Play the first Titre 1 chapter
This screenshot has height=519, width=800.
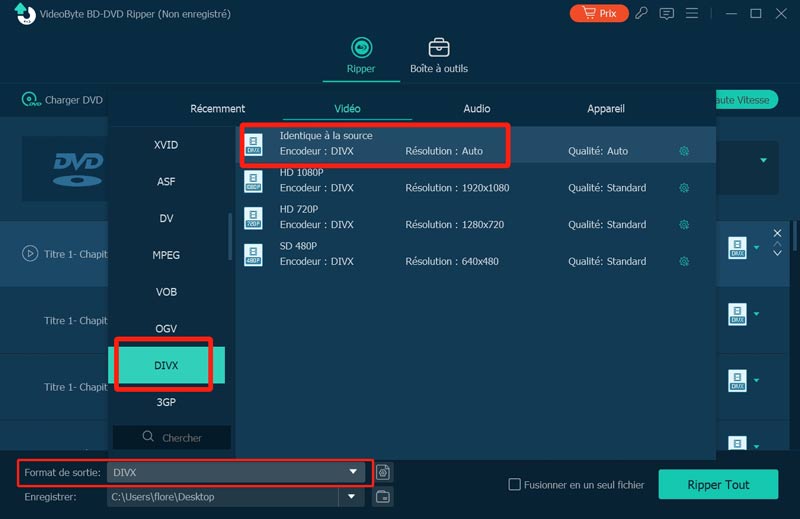(x=30, y=253)
